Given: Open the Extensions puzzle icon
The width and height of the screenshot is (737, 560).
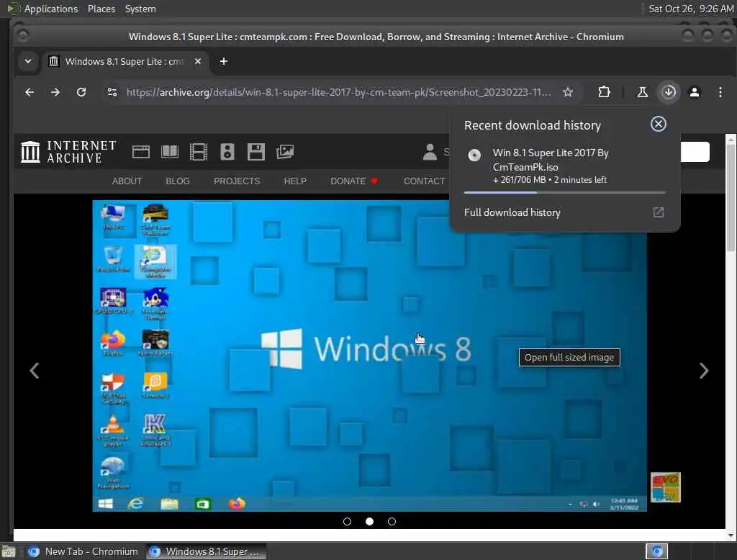Looking at the screenshot, I should pos(604,92).
